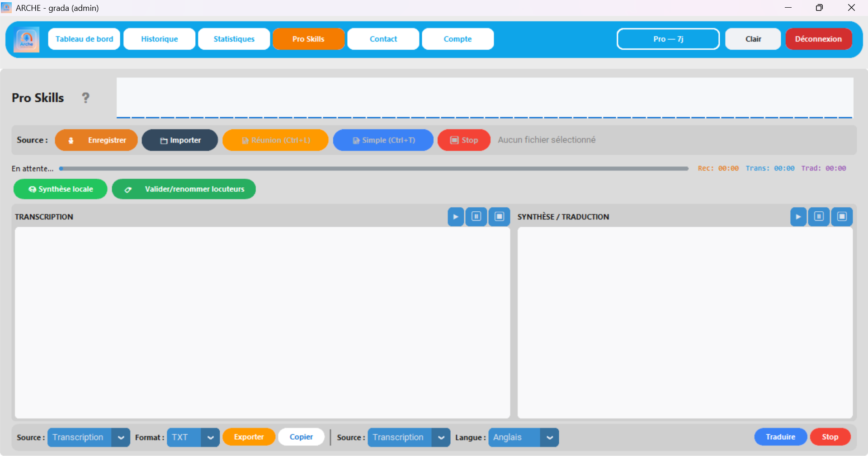
Task: Select the Pro Skills tab
Action: pyautogui.click(x=309, y=39)
